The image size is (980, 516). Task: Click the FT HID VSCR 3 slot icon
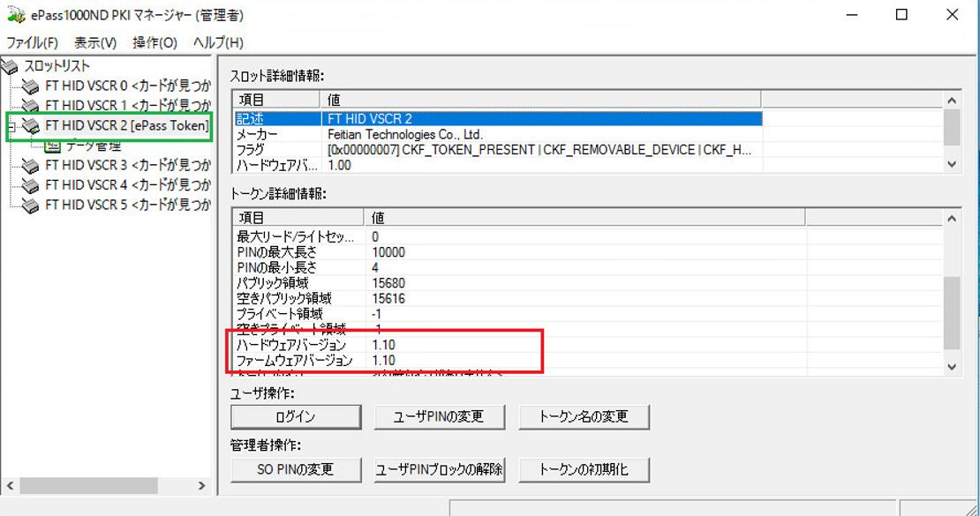click(x=31, y=166)
